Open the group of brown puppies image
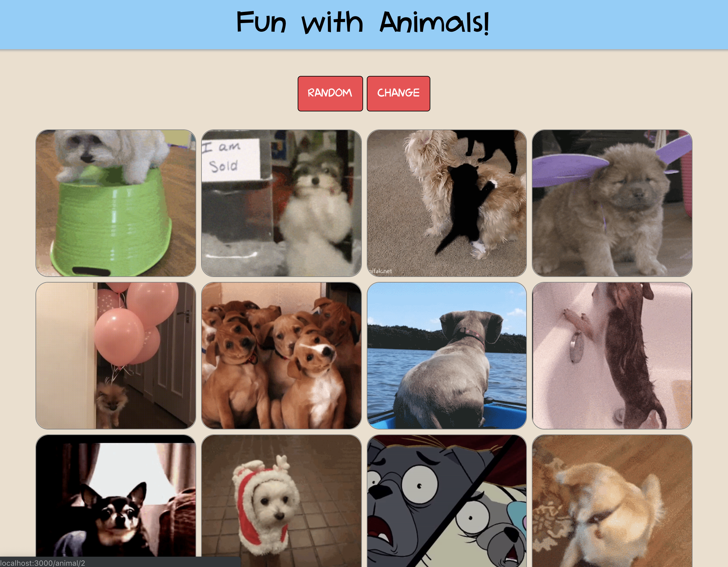Screen dimensions: 728x567 click(281, 355)
